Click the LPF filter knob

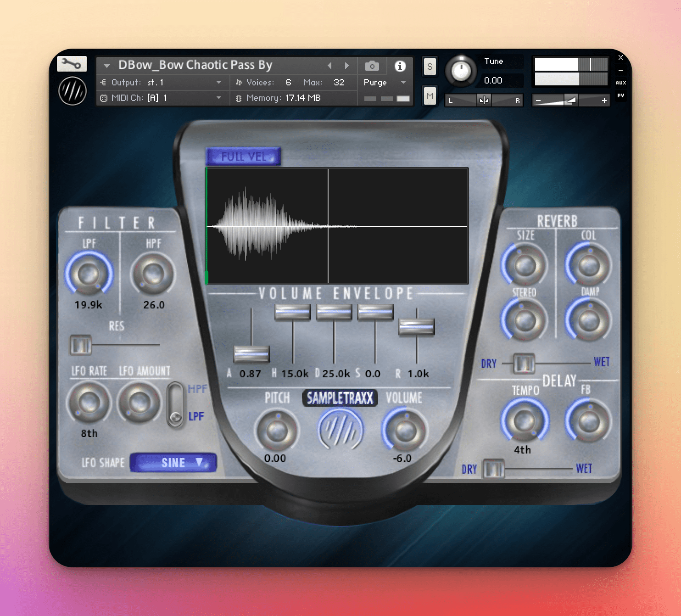coord(89,274)
